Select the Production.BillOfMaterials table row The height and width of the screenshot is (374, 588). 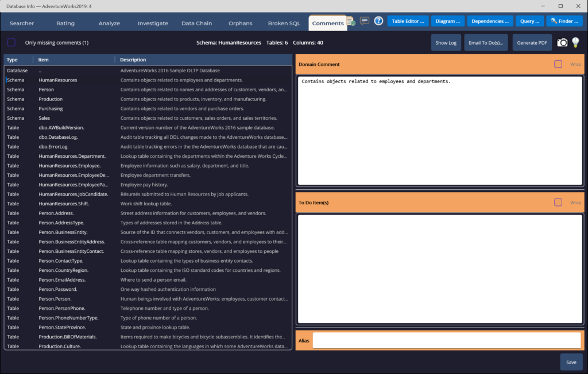[x=148, y=337]
